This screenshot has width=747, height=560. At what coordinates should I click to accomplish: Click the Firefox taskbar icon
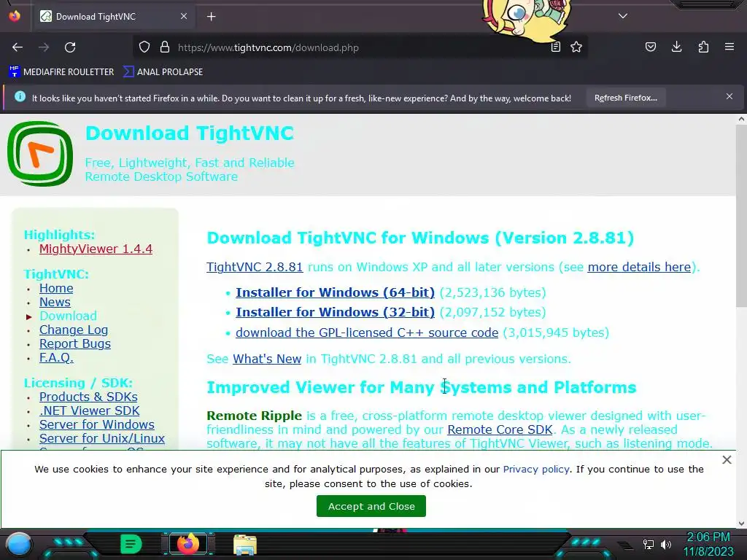[188, 544]
